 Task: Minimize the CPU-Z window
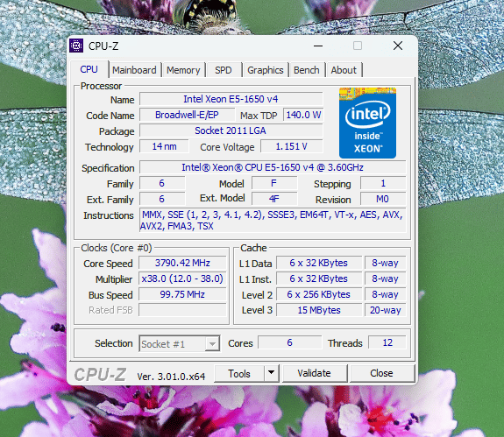click(318, 46)
